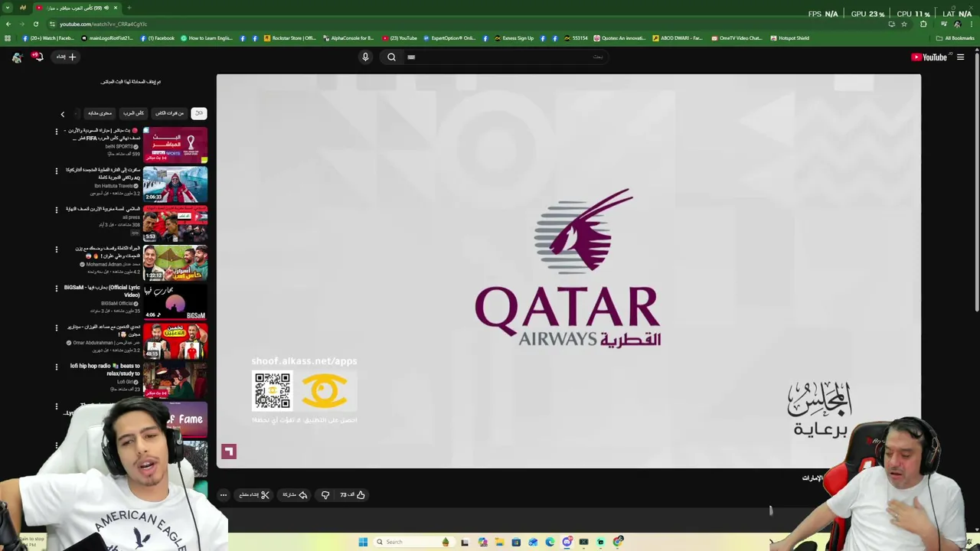Open options menu for BiGSaM video
The image size is (980, 551).
pos(56,289)
